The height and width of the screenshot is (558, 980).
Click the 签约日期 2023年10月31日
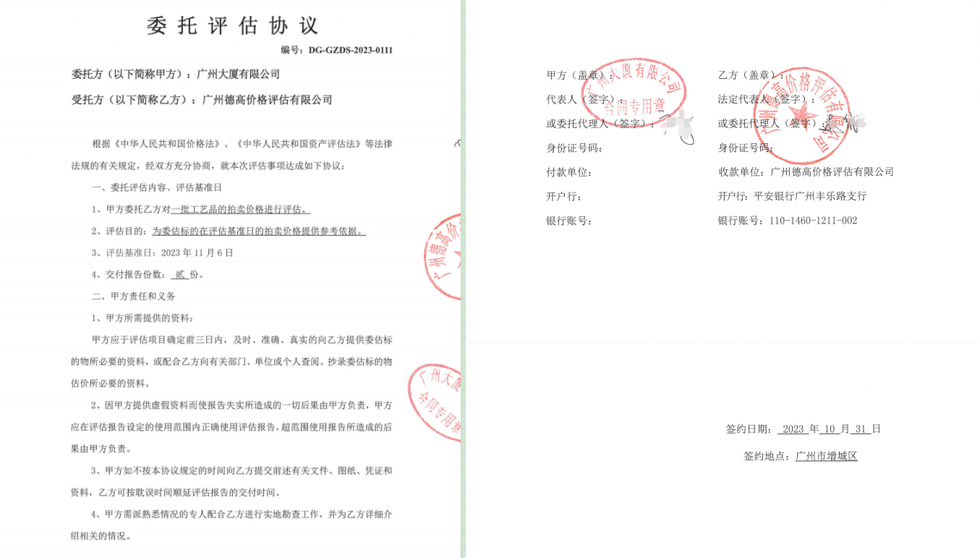tap(829, 429)
